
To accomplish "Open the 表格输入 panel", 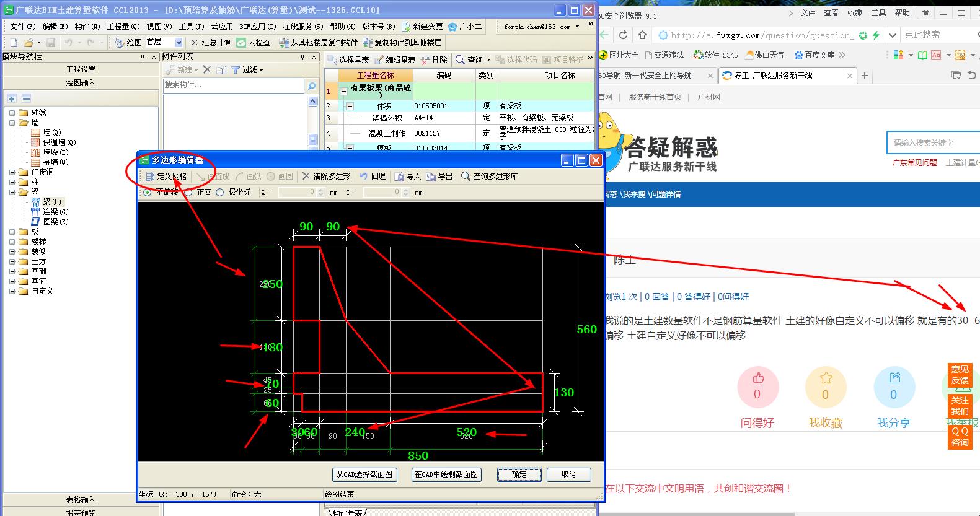I will [x=81, y=499].
